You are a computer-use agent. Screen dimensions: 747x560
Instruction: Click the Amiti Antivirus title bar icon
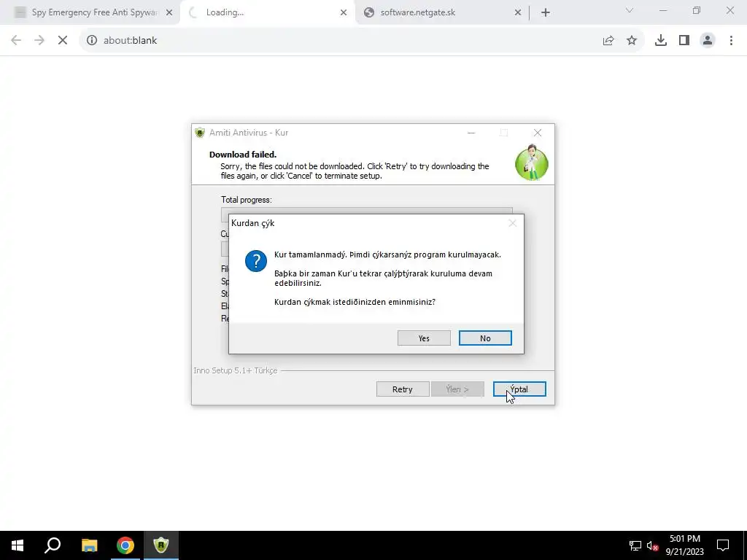tap(200, 133)
